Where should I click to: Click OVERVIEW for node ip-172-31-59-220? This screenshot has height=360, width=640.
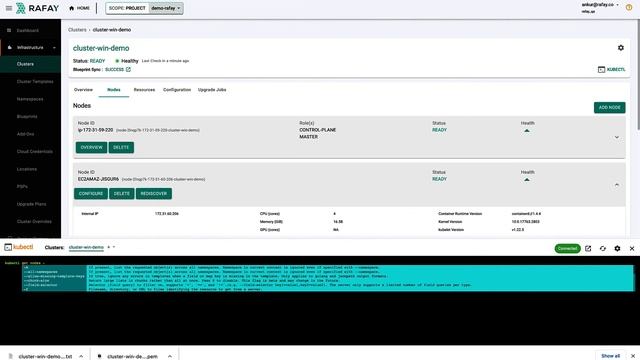click(x=91, y=147)
